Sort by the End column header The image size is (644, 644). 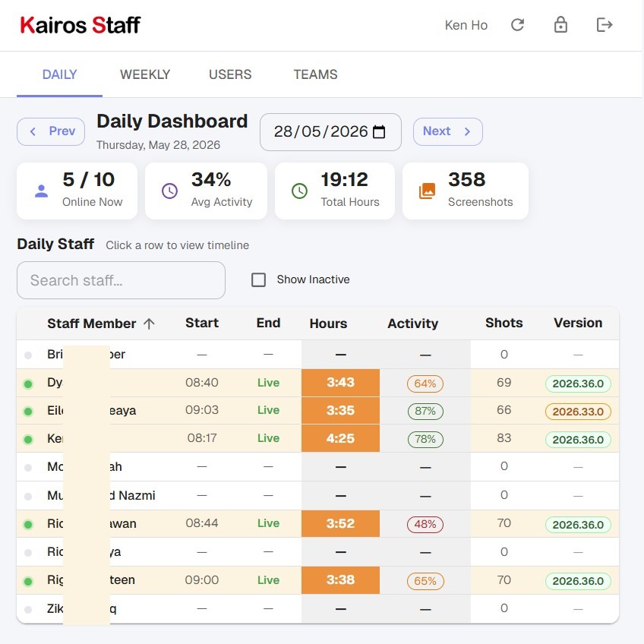point(268,323)
